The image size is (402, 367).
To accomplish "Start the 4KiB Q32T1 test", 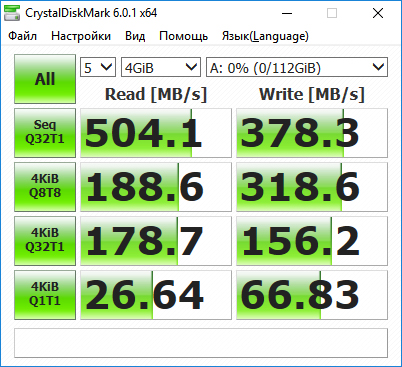I will coord(45,241).
